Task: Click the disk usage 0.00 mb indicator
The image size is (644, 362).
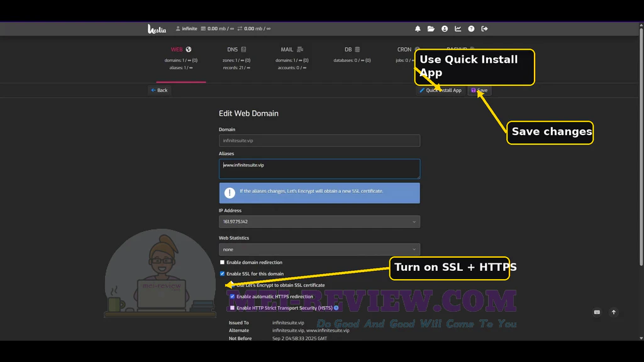Action: [217, 29]
